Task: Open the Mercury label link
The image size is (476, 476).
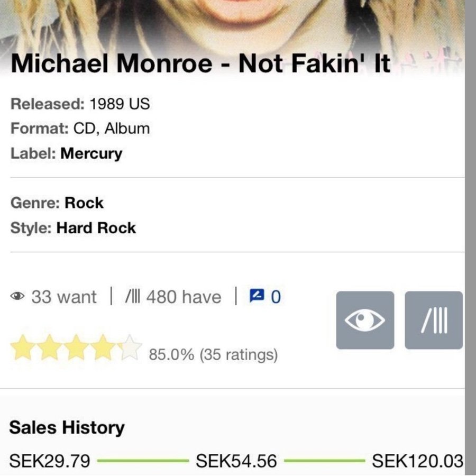Action: point(91,153)
